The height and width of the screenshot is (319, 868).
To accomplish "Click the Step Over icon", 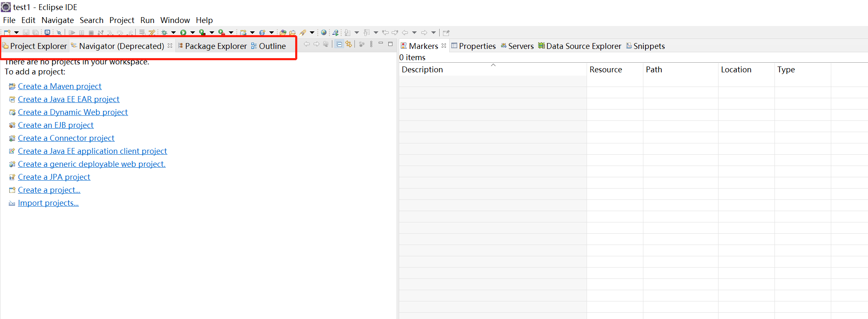I will [x=120, y=32].
